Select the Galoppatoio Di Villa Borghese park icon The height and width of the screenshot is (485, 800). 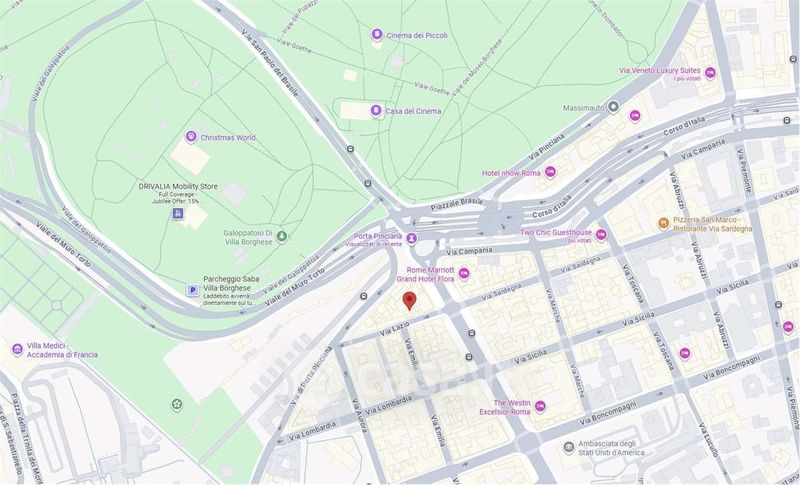click(x=282, y=236)
